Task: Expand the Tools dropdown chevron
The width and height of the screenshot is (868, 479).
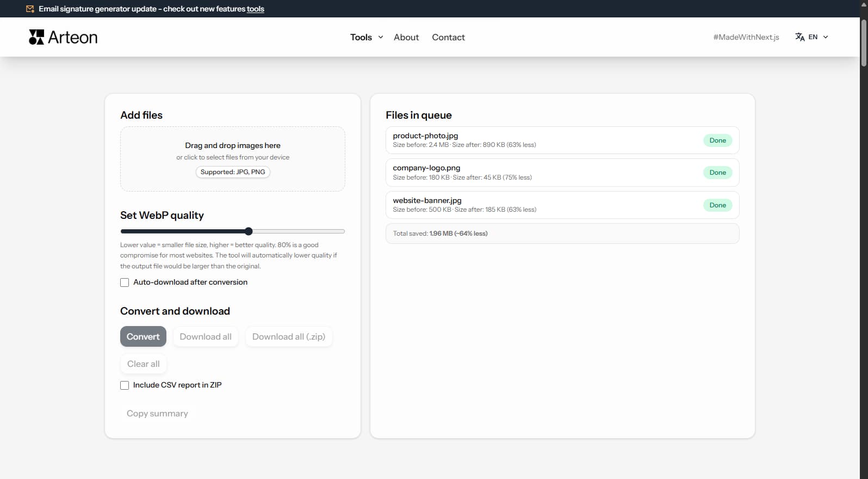Action: [x=381, y=37]
